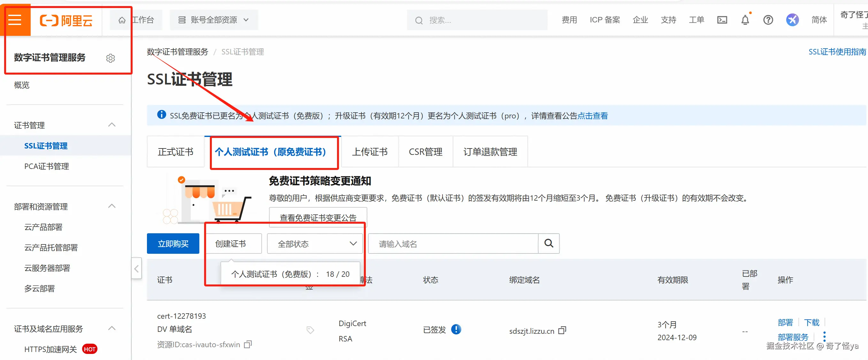Click the magnifier search button beside domain field
The image size is (868, 360).
coord(549,243)
